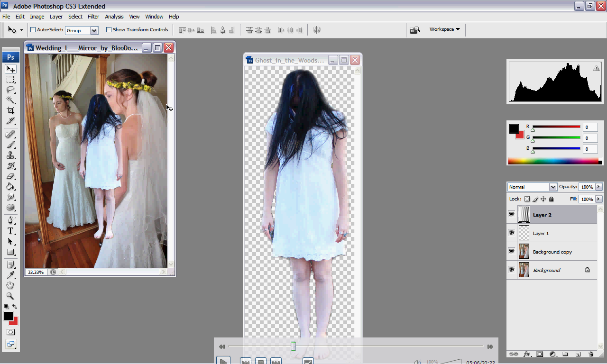
Task: Open the File menu
Action: [6, 17]
